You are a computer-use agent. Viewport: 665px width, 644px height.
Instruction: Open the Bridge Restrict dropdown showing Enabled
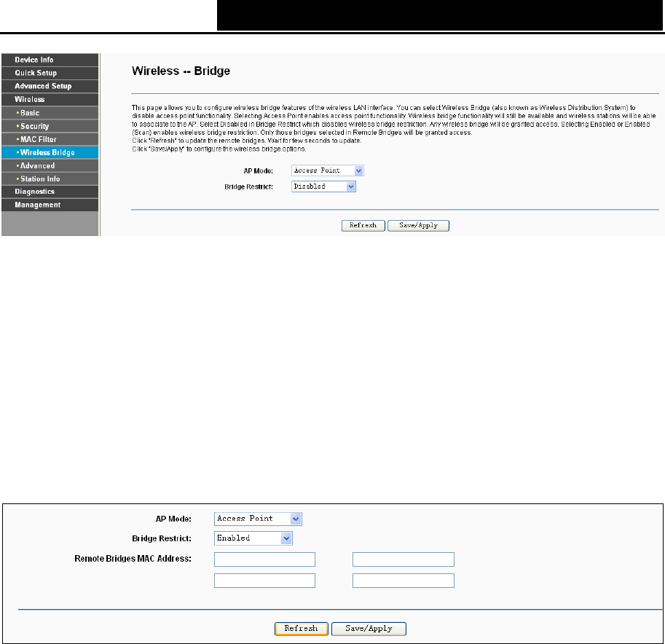(x=253, y=538)
